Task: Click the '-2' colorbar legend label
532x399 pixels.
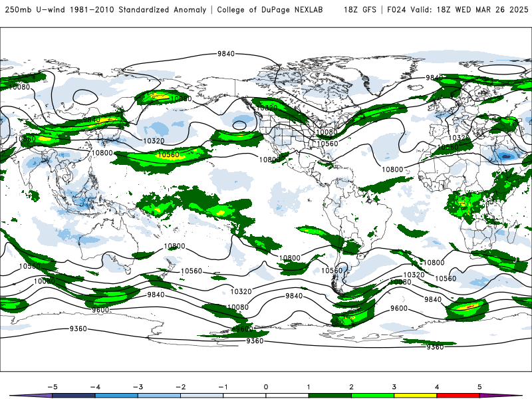Action: pos(180,387)
